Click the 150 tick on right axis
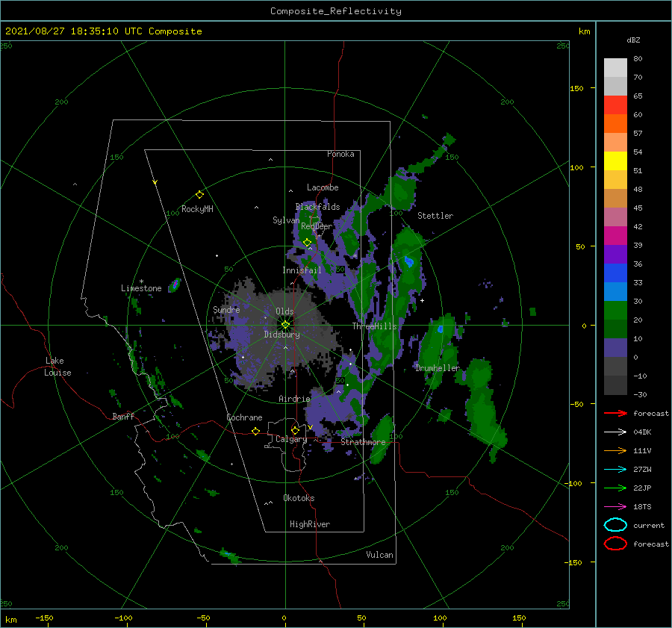 576,88
